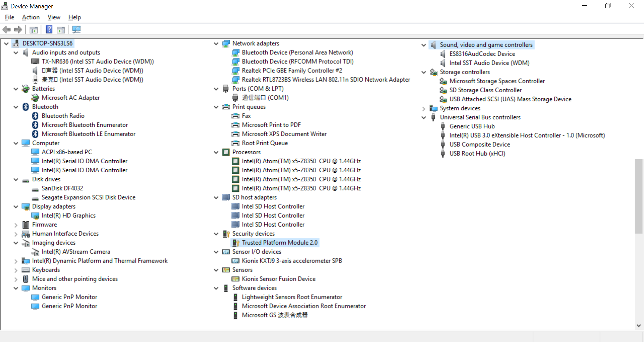Click the Security devices category icon
This screenshot has height=342, width=644.
pos(226,234)
